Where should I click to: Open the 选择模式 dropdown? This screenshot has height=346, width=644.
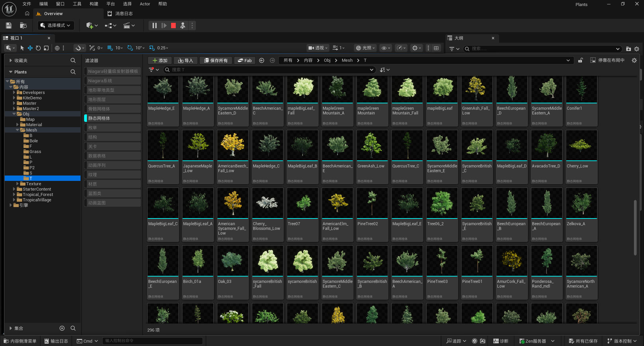click(x=56, y=26)
